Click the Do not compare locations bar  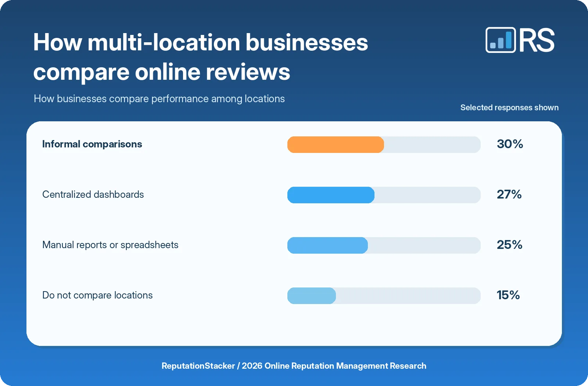pos(312,296)
